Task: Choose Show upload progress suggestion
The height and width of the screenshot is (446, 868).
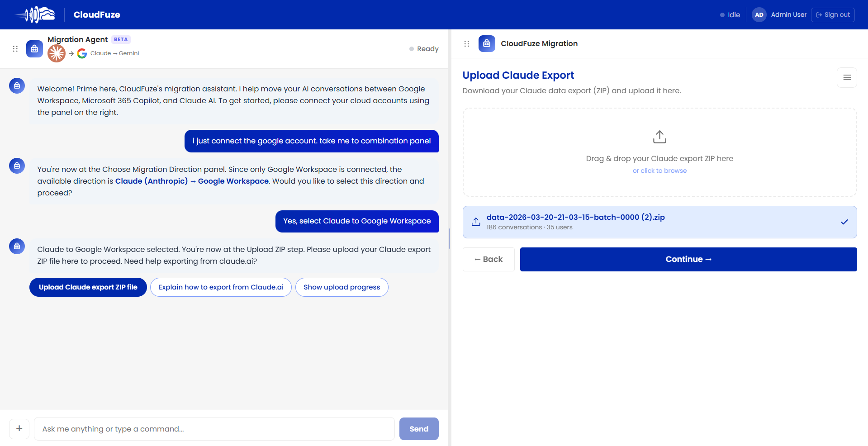Action: [342, 287]
